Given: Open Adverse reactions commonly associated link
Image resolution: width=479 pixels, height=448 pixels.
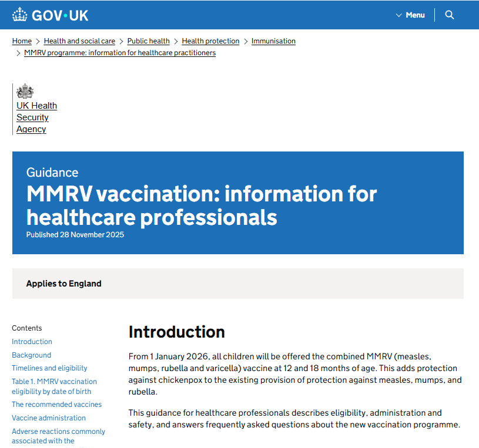Looking at the screenshot, I should (x=58, y=436).
